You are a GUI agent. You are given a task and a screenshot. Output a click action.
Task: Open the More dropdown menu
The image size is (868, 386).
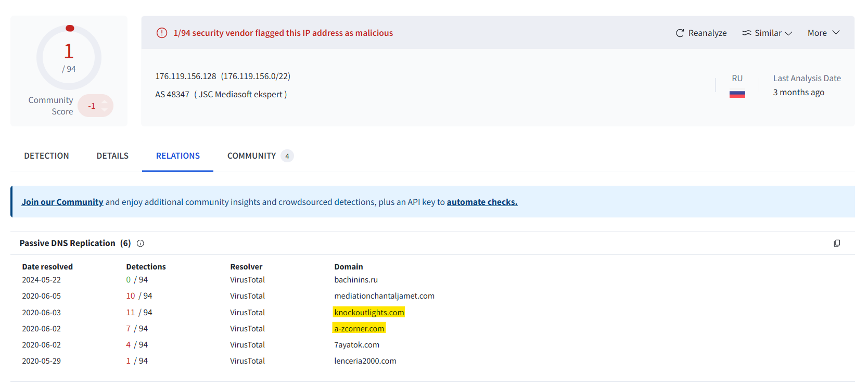click(823, 33)
